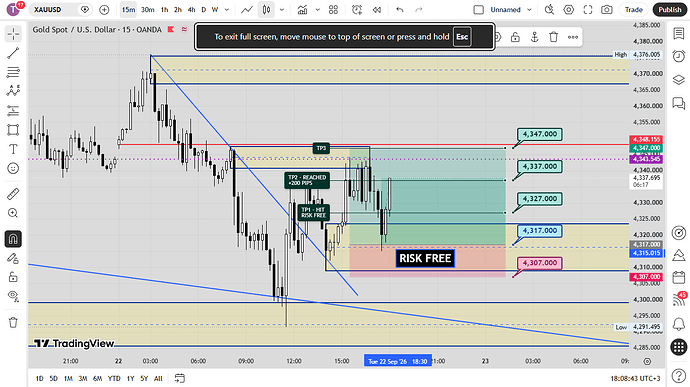Select the 1D date range

pyautogui.click(x=40, y=378)
